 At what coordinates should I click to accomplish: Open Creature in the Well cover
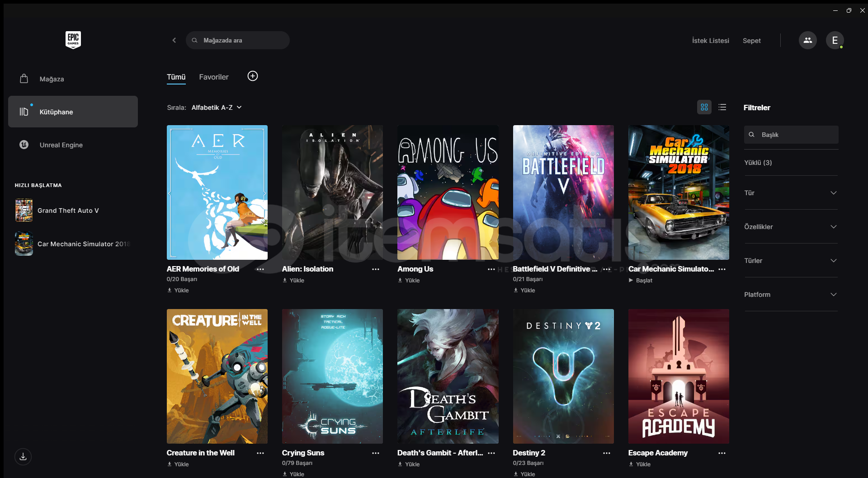point(217,376)
